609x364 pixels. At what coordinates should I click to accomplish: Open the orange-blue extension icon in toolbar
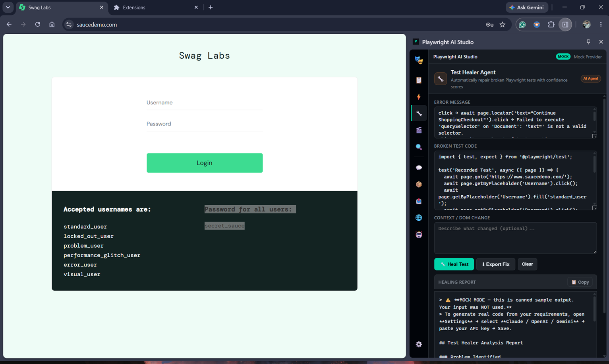[x=537, y=25]
